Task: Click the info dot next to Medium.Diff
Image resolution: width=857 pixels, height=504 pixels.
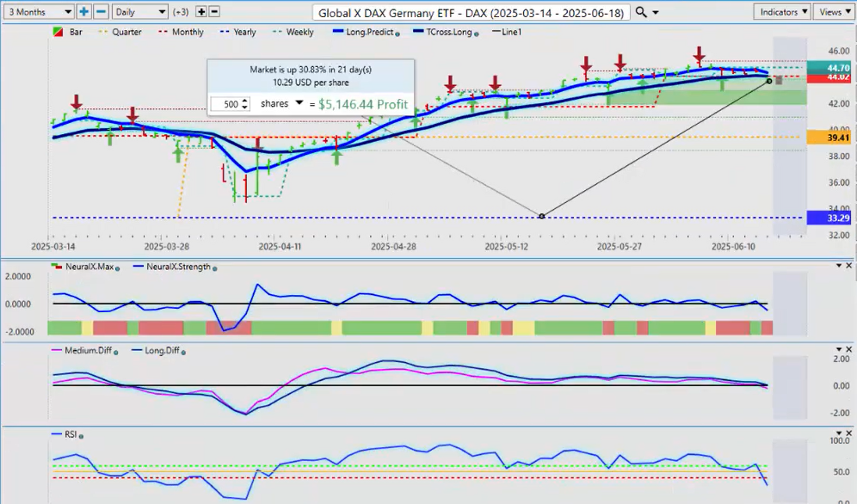Action: click(x=116, y=353)
